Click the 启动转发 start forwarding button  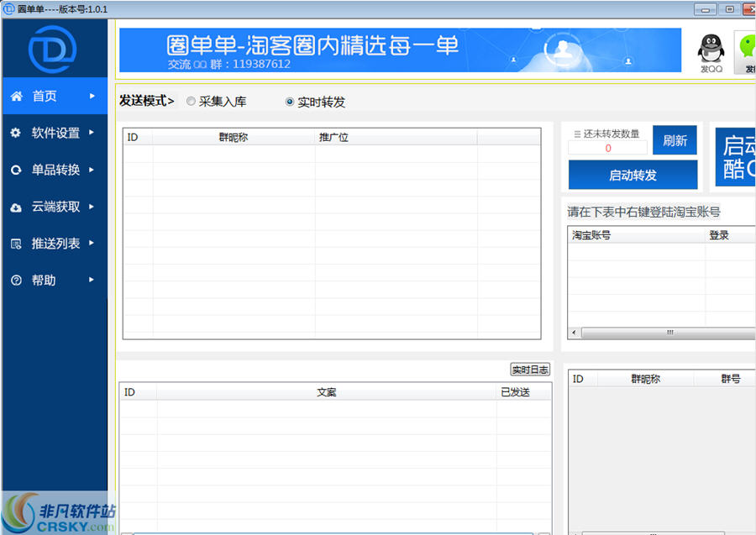pos(633,175)
